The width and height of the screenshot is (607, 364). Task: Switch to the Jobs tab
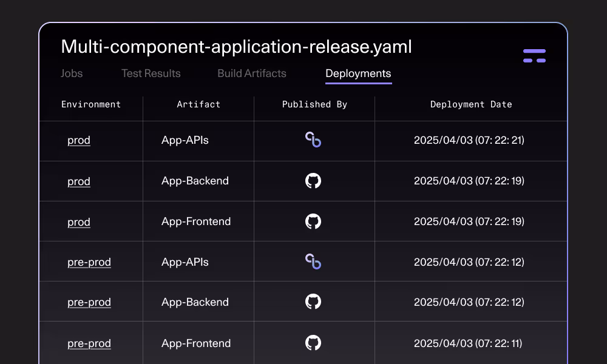click(72, 73)
